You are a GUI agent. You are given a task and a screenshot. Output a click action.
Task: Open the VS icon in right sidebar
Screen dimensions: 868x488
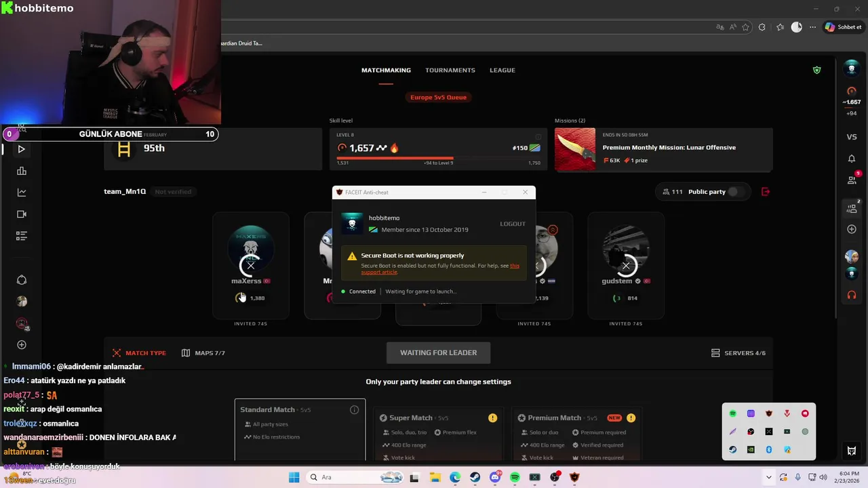[852, 137]
